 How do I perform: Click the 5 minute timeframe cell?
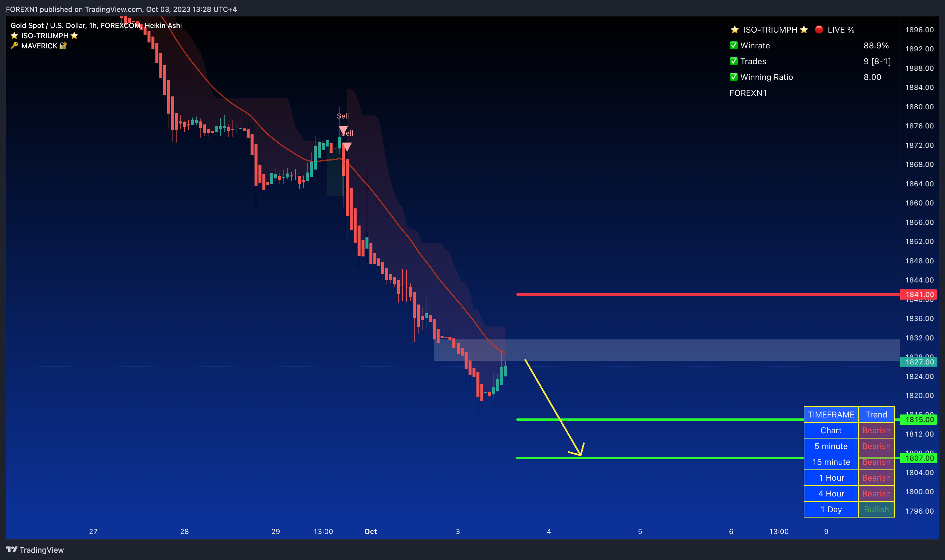click(x=831, y=446)
